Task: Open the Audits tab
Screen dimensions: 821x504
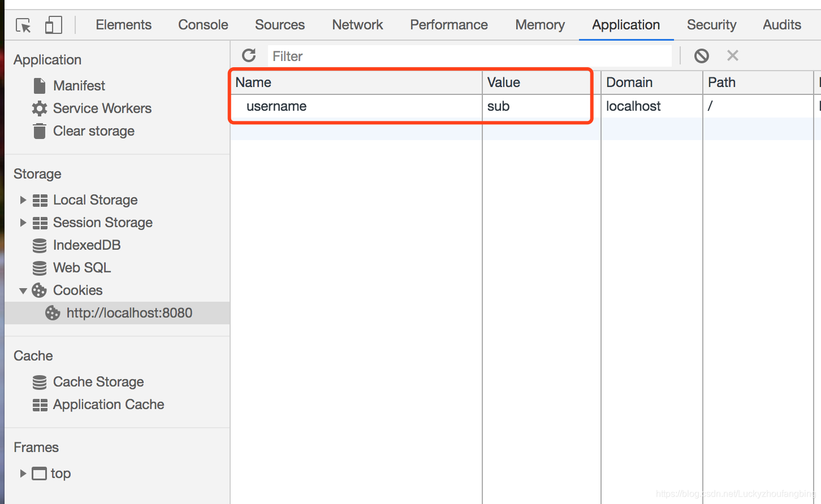Action: [782, 25]
